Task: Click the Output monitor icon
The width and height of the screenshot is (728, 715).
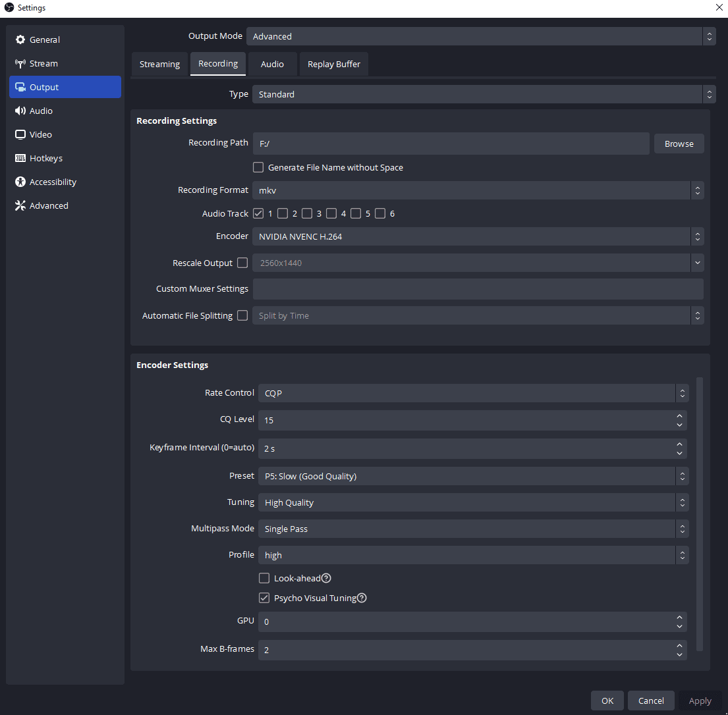Action: 20,87
